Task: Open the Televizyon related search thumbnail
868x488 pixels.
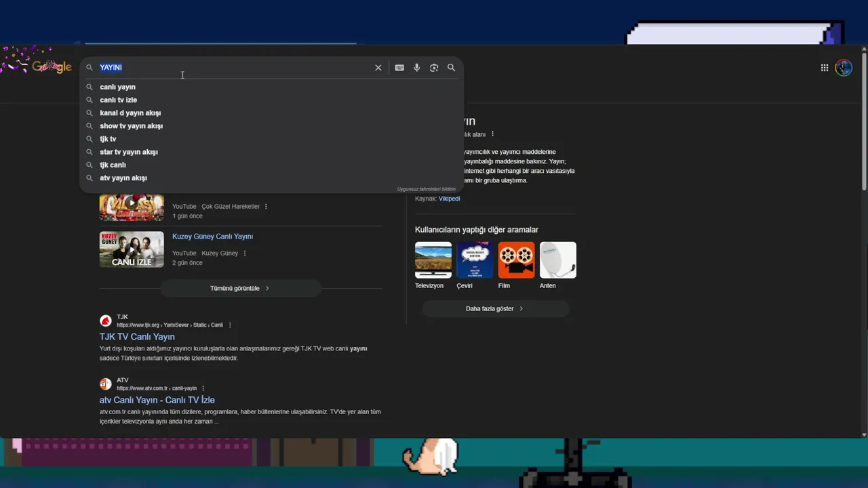Action: point(433,260)
